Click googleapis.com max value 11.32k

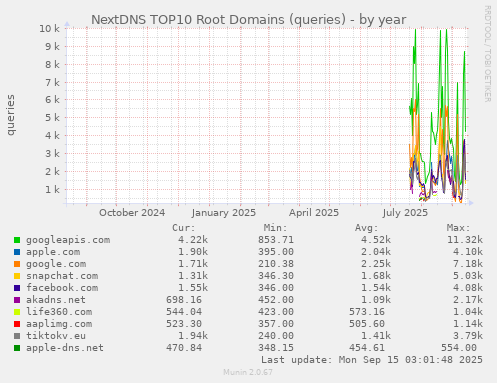coord(465,240)
